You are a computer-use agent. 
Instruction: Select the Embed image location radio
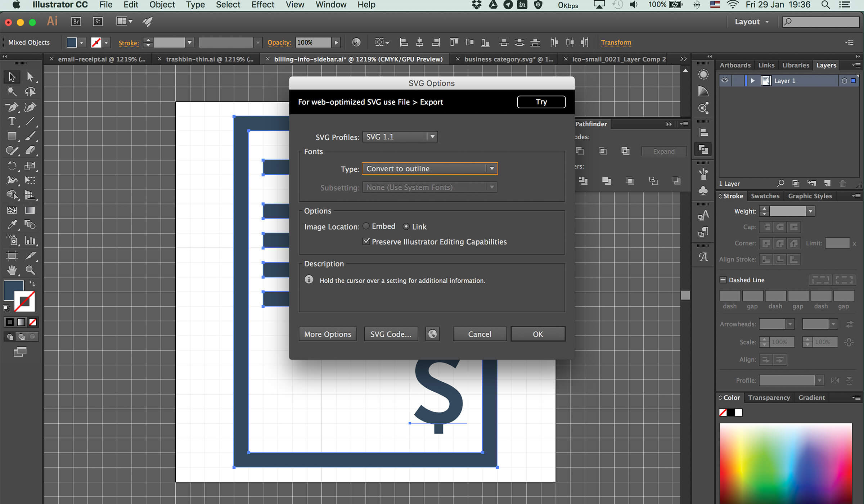(366, 226)
